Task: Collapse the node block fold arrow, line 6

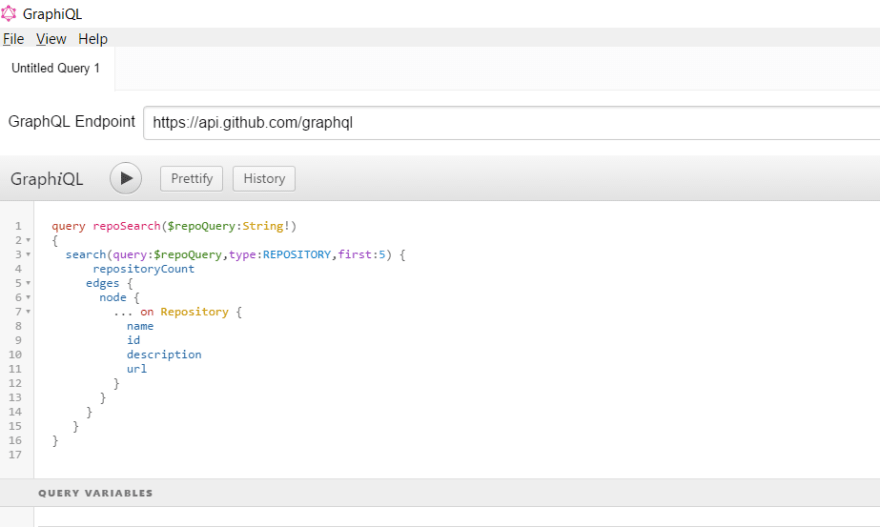Action: (x=28, y=297)
